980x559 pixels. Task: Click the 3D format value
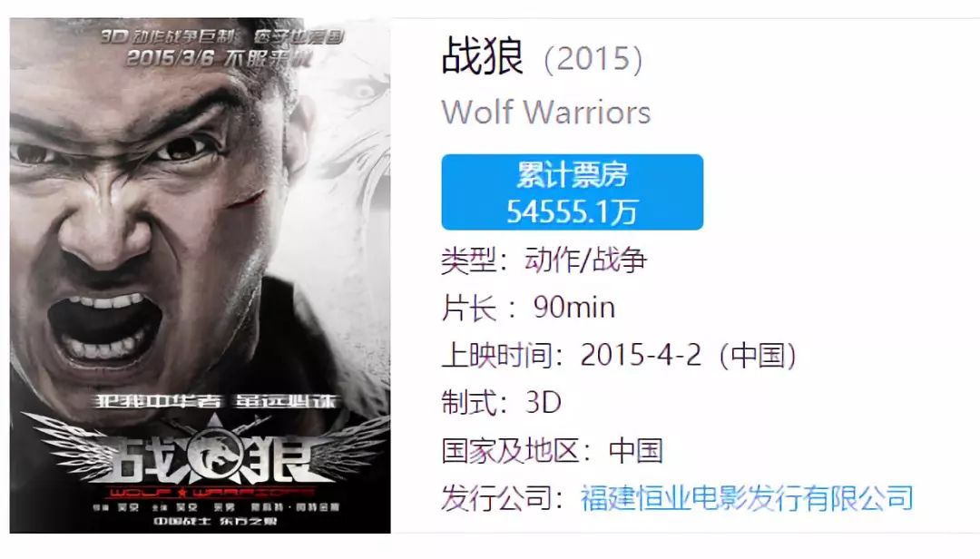point(544,403)
